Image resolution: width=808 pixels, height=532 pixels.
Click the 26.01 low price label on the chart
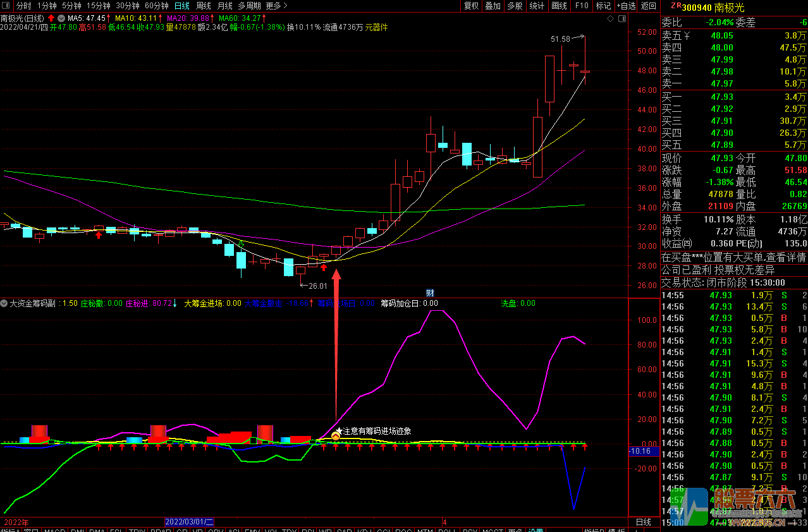tap(317, 286)
